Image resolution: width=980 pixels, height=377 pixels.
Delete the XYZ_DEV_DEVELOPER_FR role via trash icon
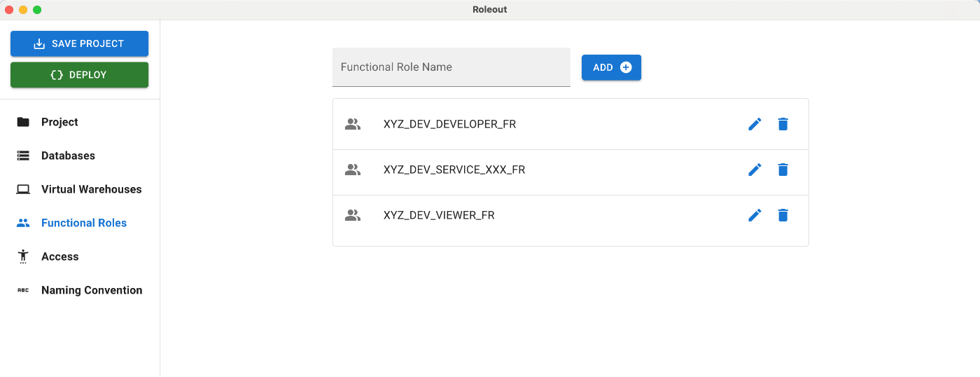[783, 124]
